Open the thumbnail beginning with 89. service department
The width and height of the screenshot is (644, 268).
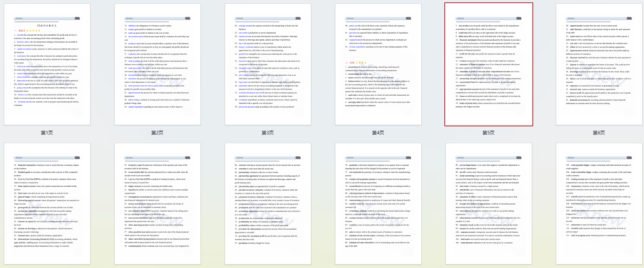489,204
